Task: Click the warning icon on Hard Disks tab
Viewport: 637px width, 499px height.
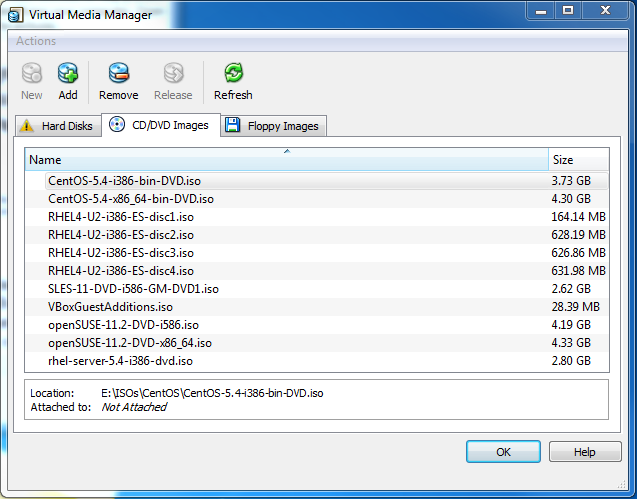Action: (x=27, y=126)
